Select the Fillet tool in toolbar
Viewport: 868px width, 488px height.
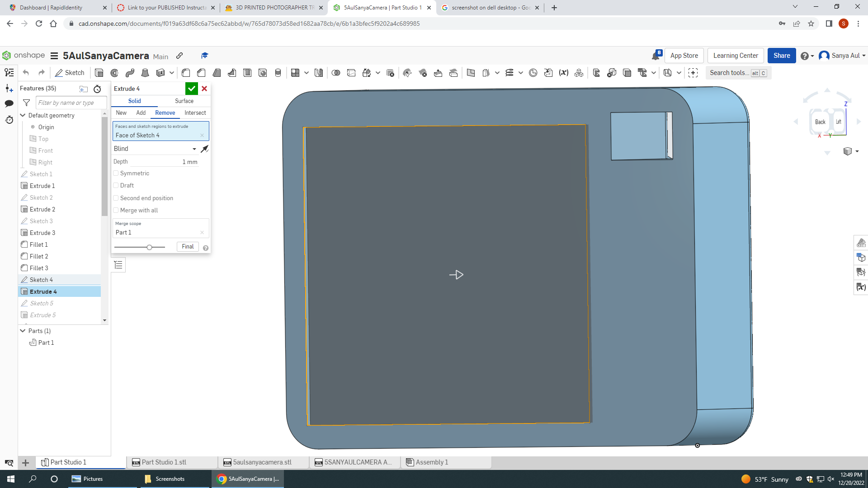186,73
